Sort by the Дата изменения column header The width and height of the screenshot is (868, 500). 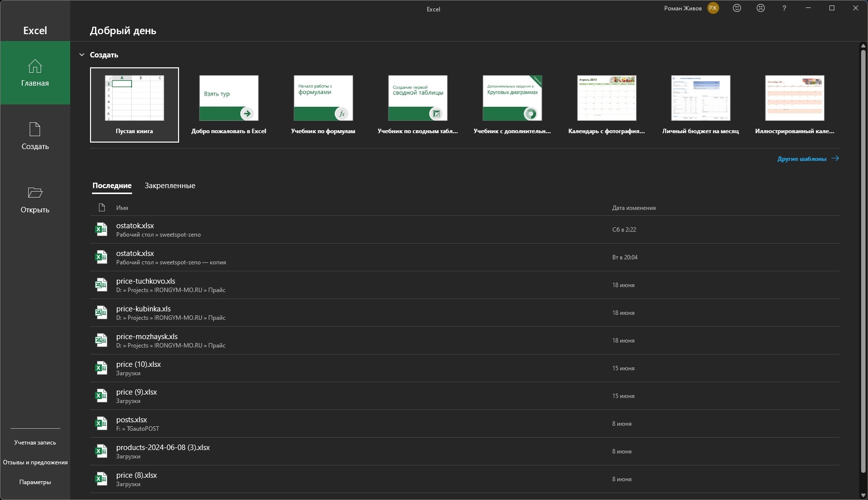click(x=634, y=208)
